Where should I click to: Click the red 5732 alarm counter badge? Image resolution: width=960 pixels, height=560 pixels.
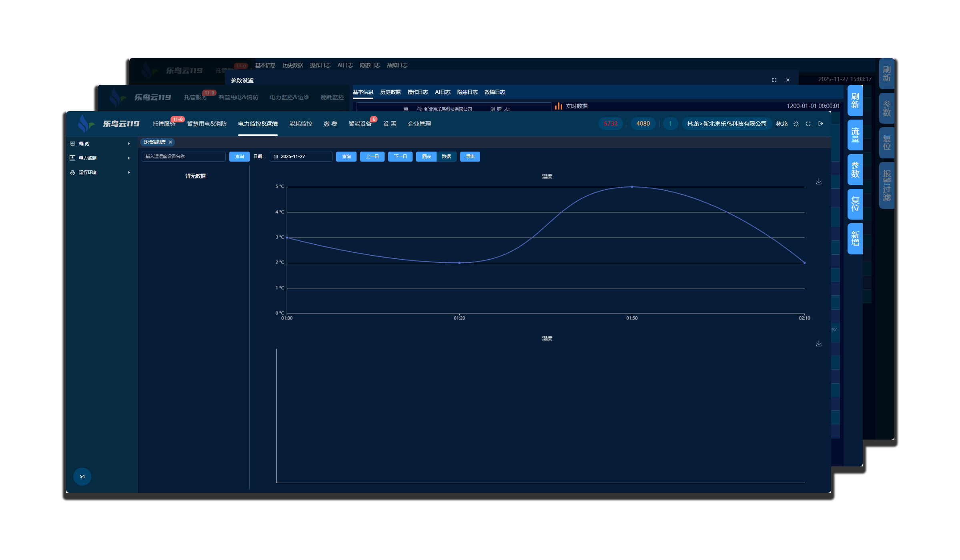(610, 124)
